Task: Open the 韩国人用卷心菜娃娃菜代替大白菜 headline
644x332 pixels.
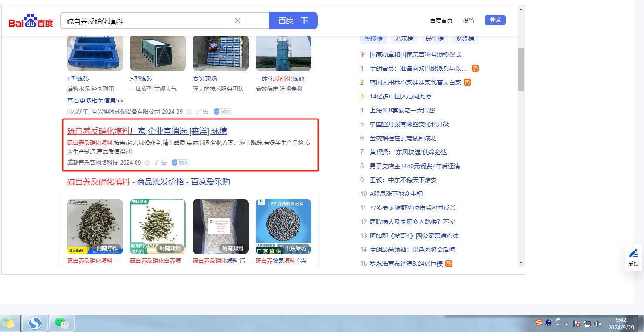Action: pos(416,82)
